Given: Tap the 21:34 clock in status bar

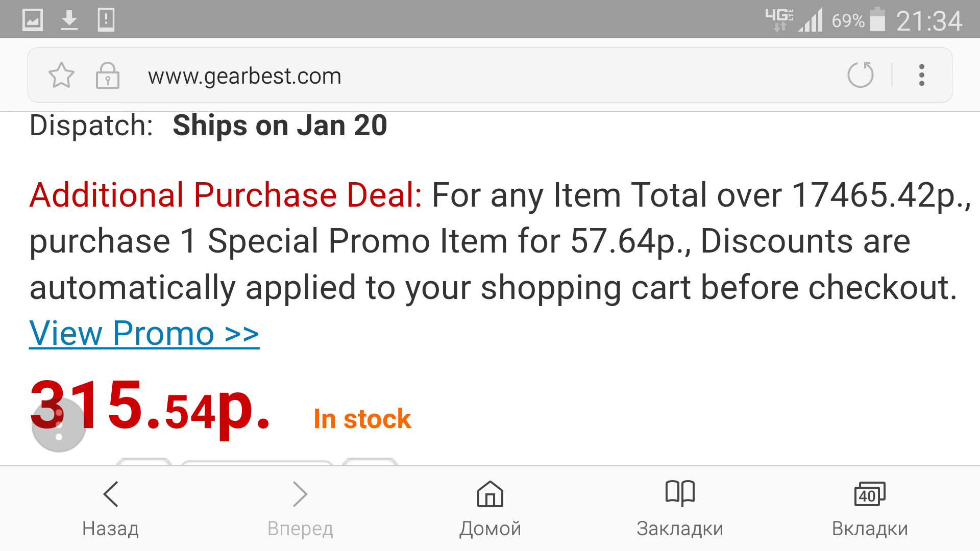Looking at the screenshot, I should coord(929,21).
